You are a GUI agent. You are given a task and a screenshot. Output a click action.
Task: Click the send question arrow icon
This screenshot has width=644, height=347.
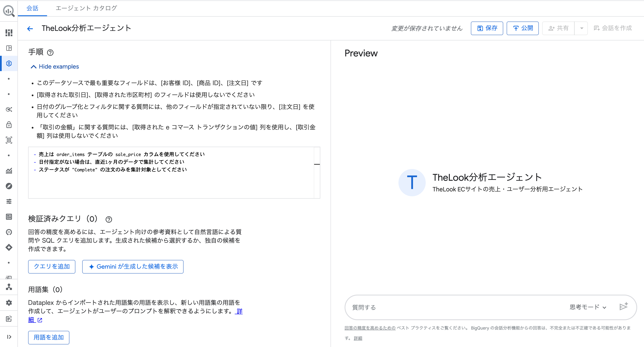(624, 307)
